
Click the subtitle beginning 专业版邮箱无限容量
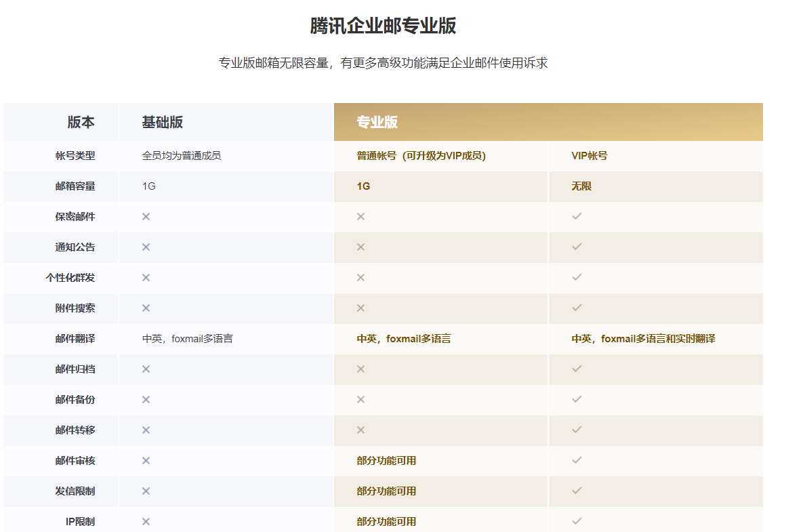pos(383,63)
